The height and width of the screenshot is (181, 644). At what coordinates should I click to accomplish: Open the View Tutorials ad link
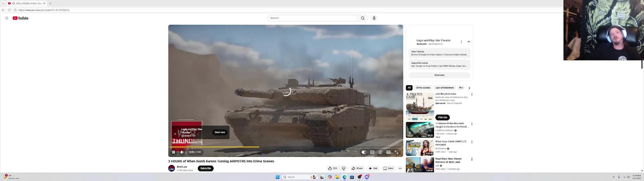point(439,53)
